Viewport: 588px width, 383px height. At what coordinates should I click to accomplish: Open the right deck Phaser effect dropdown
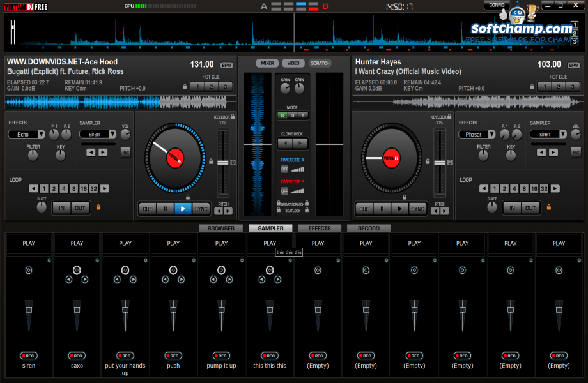point(491,134)
